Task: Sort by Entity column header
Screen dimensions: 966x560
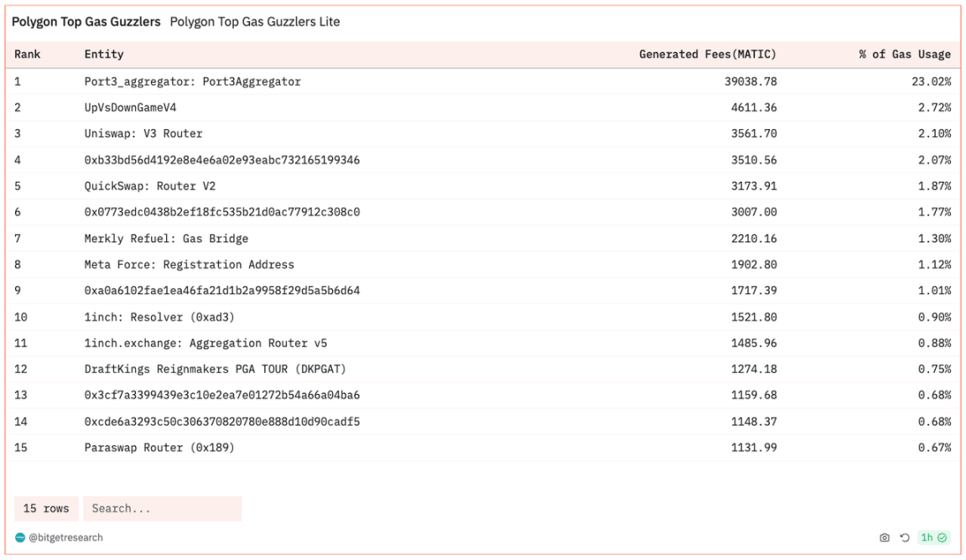Action: [x=104, y=54]
